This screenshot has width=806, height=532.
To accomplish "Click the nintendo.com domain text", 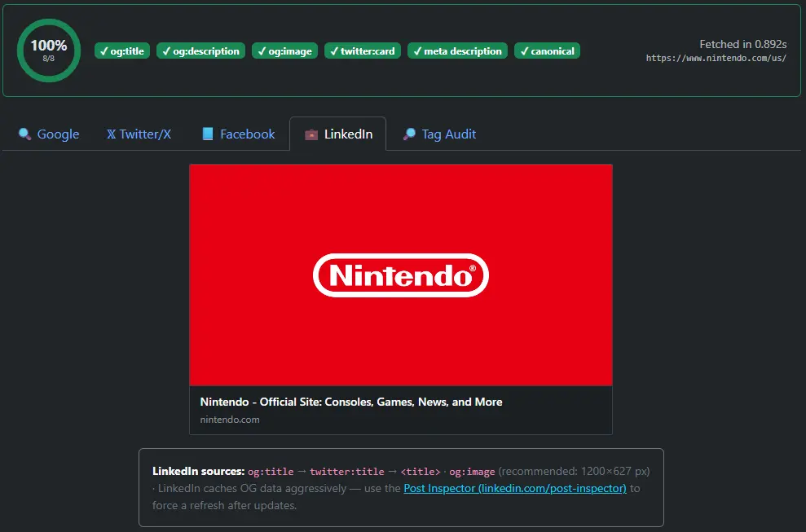I will (x=229, y=420).
